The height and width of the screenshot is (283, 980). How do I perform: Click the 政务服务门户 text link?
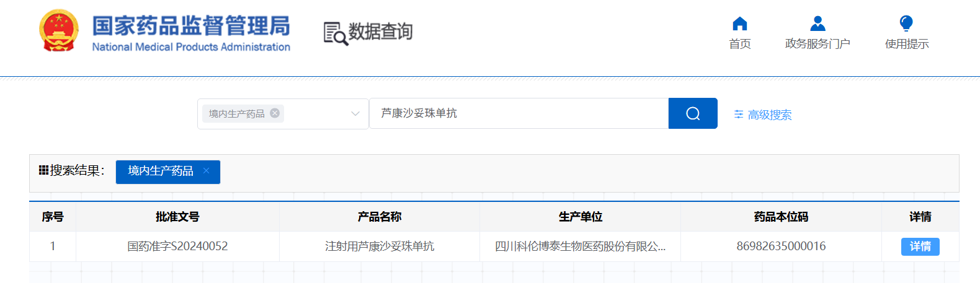tap(817, 44)
